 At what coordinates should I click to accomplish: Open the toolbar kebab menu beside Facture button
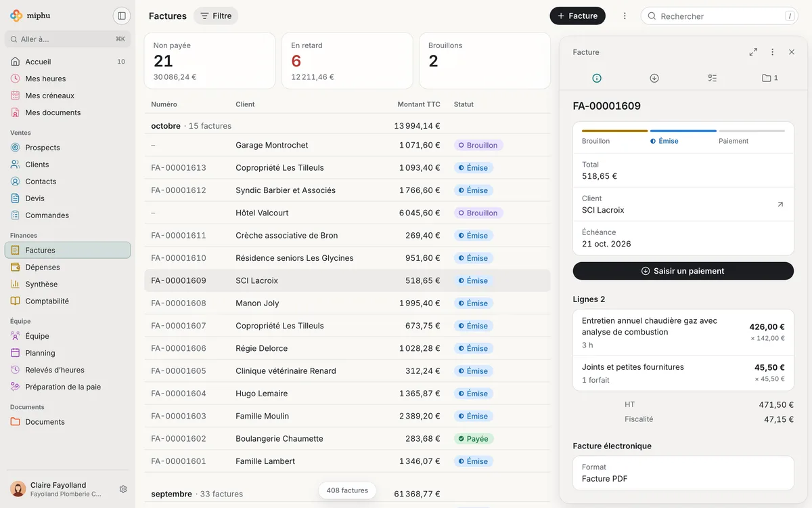[x=625, y=16]
